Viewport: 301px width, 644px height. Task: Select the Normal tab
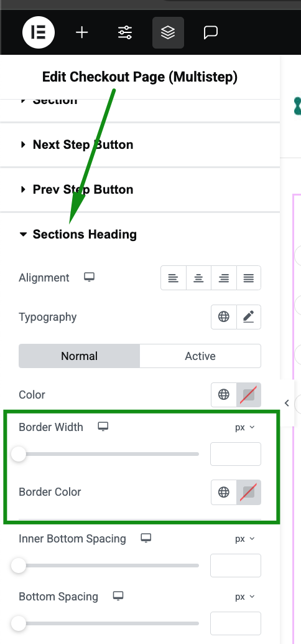click(79, 356)
